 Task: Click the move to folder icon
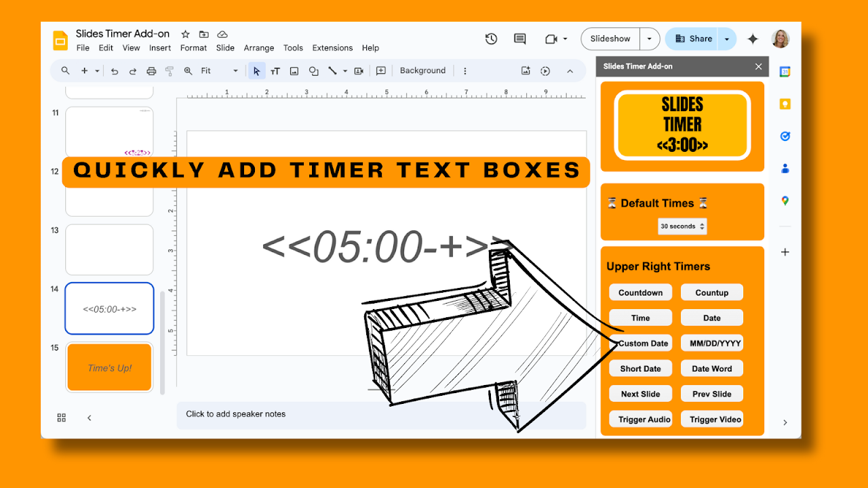[x=203, y=35]
